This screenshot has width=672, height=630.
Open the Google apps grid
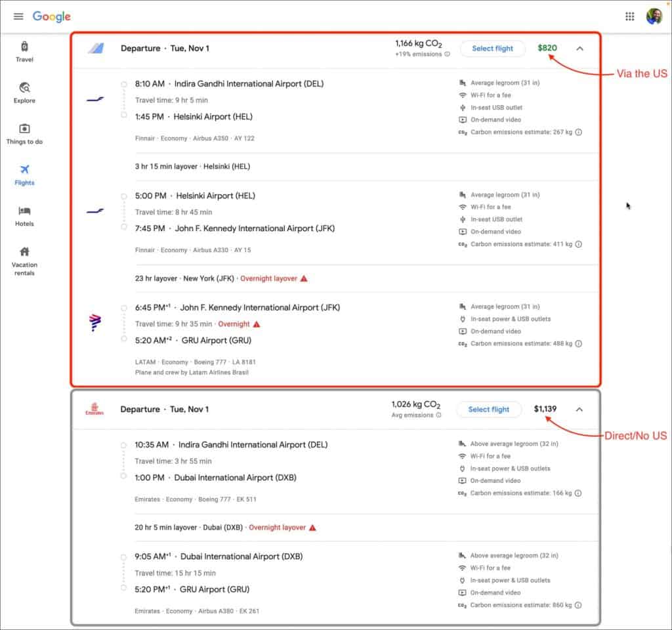[x=629, y=16]
